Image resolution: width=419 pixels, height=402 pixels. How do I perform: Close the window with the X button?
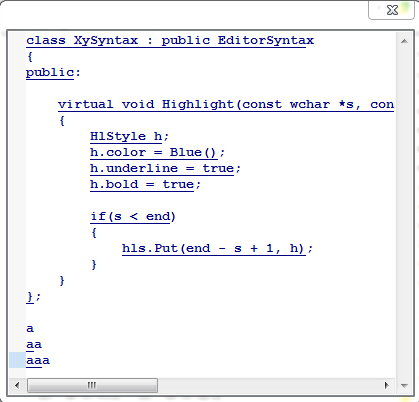pos(391,10)
